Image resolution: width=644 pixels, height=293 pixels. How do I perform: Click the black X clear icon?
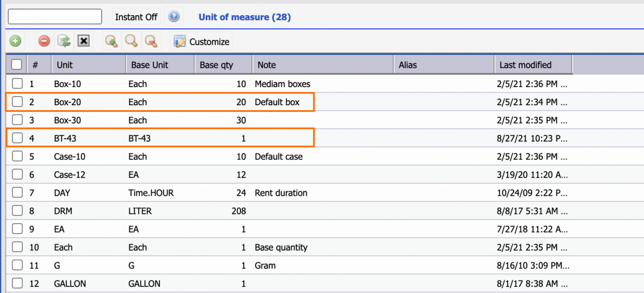(84, 41)
